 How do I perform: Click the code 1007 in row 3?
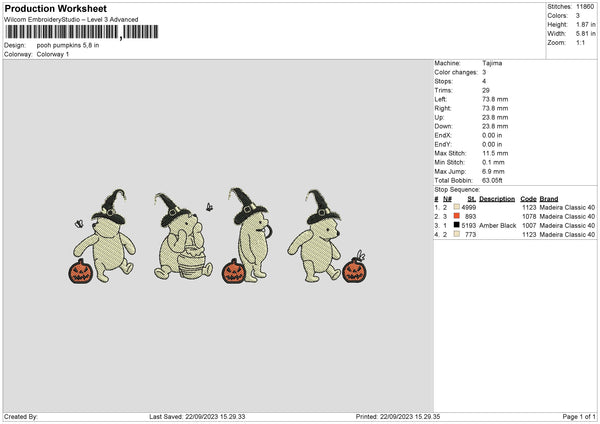click(529, 225)
